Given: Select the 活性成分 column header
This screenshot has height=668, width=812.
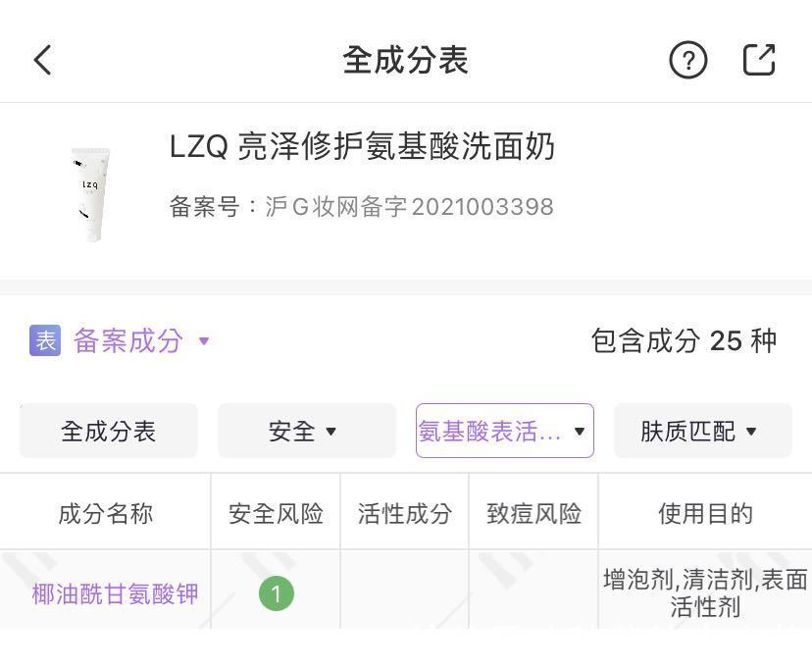Looking at the screenshot, I should coord(404,512).
